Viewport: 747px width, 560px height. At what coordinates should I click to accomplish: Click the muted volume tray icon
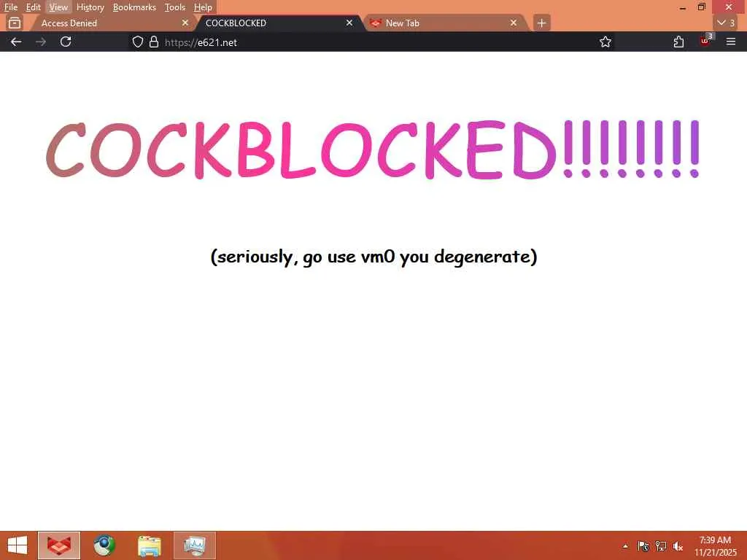tap(678, 546)
